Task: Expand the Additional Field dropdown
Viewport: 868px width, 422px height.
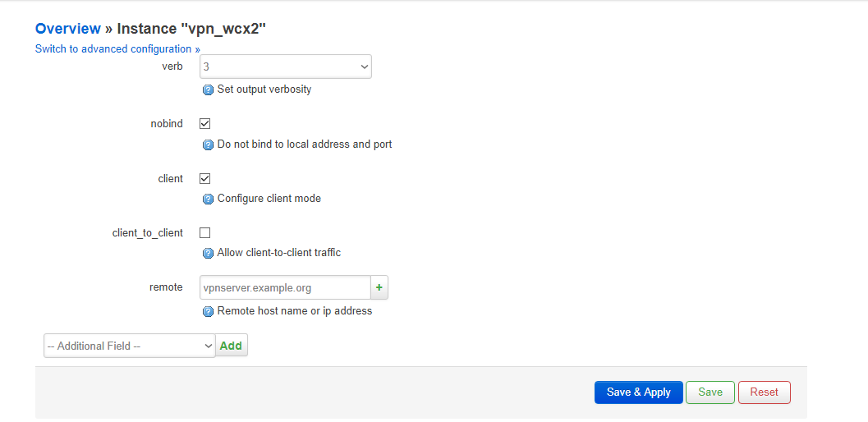Action: pos(130,346)
